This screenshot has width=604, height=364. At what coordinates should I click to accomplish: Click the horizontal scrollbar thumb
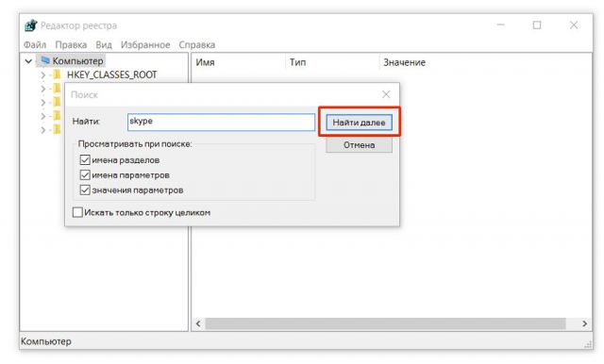point(385,323)
